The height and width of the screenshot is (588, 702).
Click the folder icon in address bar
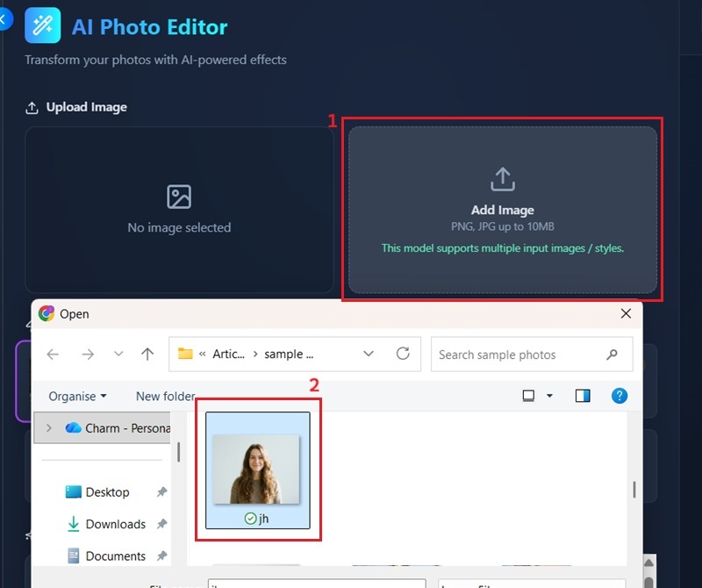click(x=185, y=354)
